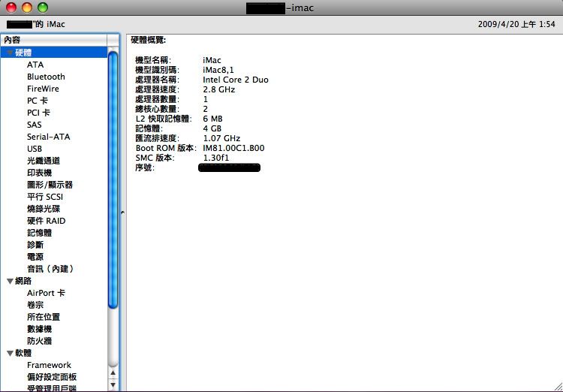The height and width of the screenshot is (392, 563).
Task: Click the window resize grip corner
Action: tap(558, 387)
